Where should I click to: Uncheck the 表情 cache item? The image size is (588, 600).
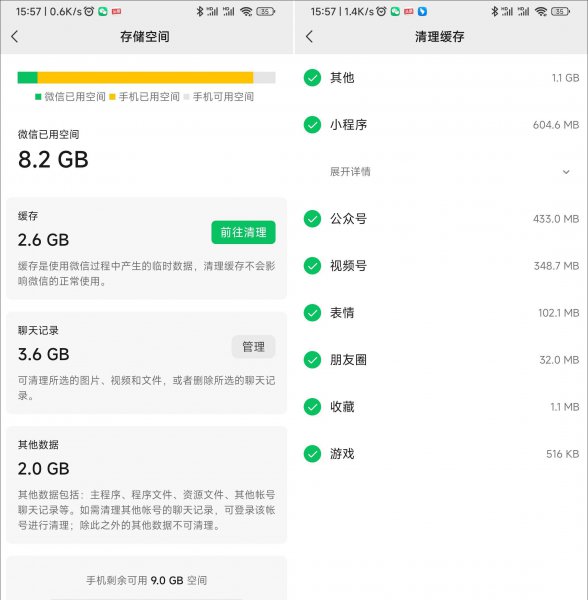pos(312,313)
